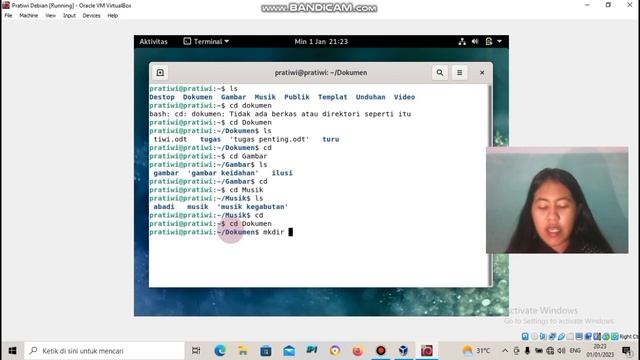Show hidden system tray icons
This screenshot has height=360, width=640.
[x=505, y=351]
